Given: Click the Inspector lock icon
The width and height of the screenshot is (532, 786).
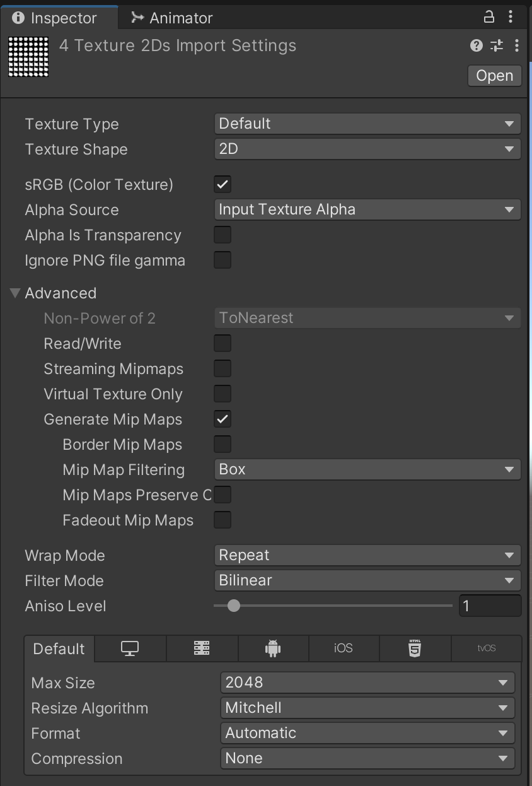Looking at the screenshot, I should click(x=489, y=17).
